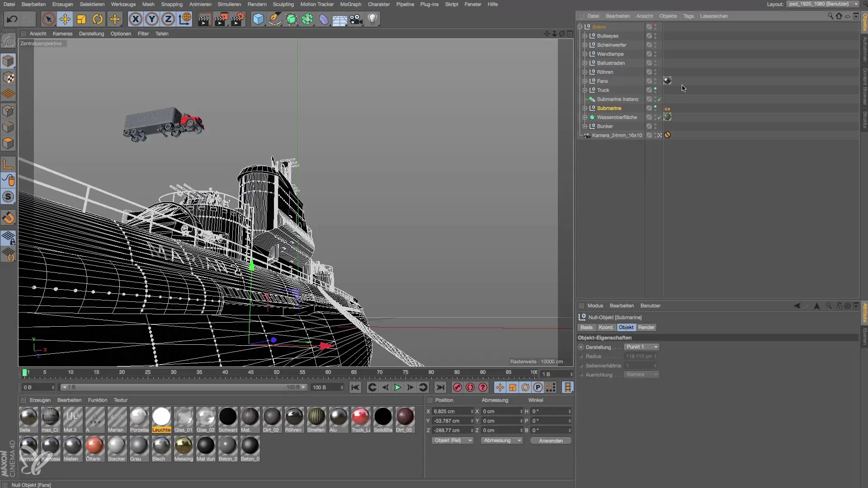Click frame 50 on the timeline ruler
This screenshot has width=868, height=488.
pyautogui.click(x=276, y=373)
